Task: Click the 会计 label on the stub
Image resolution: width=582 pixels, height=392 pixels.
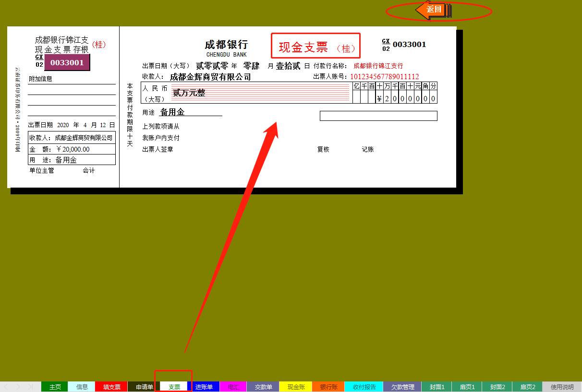Action: [x=89, y=170]
